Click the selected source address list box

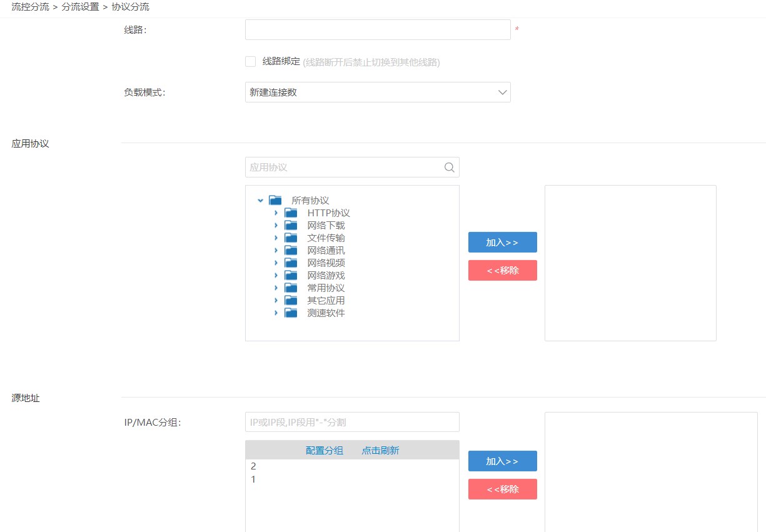(651, 472)
